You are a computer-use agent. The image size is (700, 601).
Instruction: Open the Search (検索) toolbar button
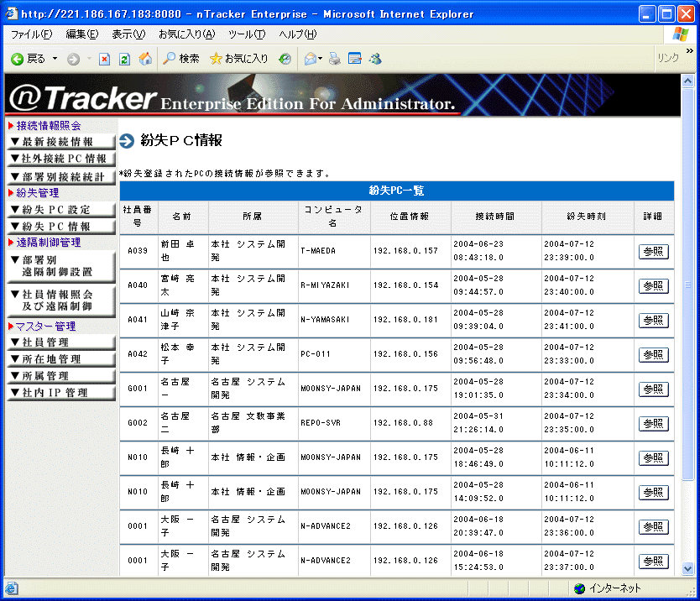tap(180, 59)
